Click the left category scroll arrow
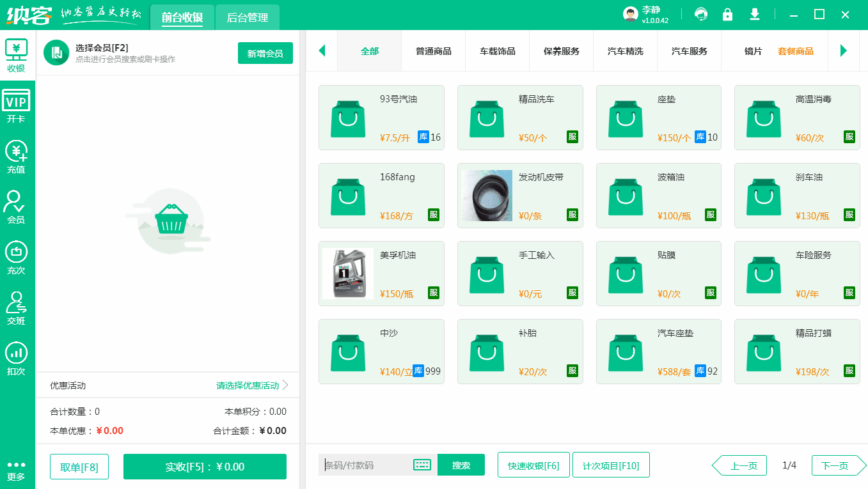This screenshot has width=868, height=489. click(322, 50)
